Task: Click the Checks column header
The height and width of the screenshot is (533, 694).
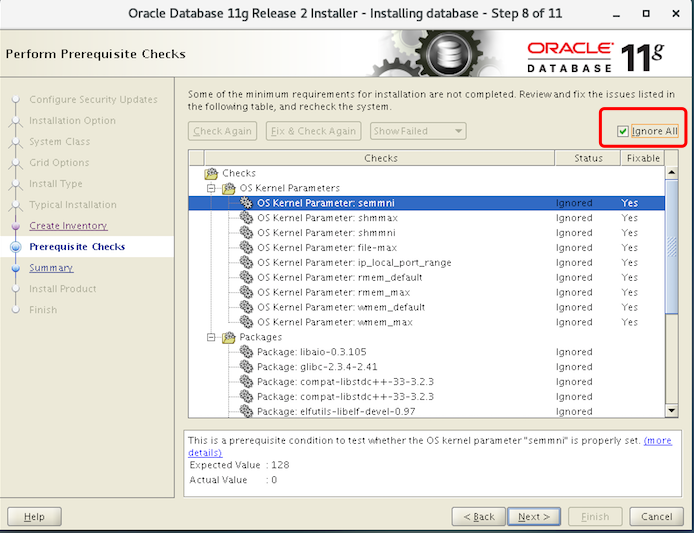Action: pyautogui.click(x=380, y=158)
